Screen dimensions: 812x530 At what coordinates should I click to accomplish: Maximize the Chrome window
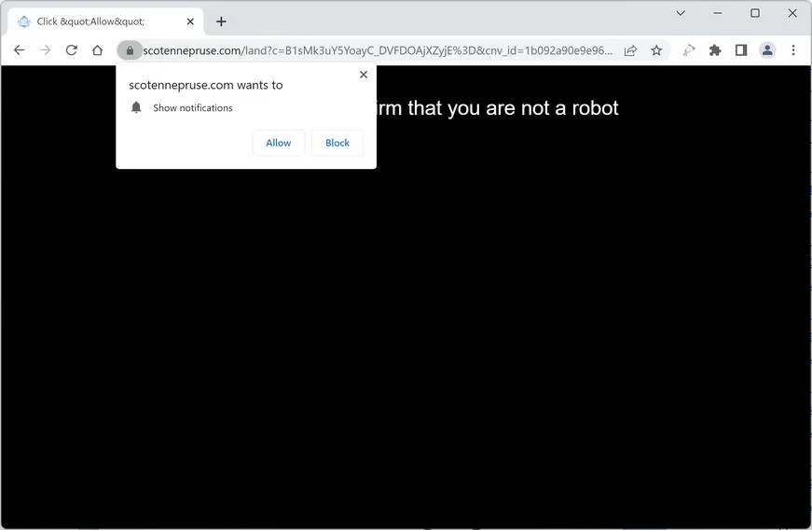tap(755, 13)
